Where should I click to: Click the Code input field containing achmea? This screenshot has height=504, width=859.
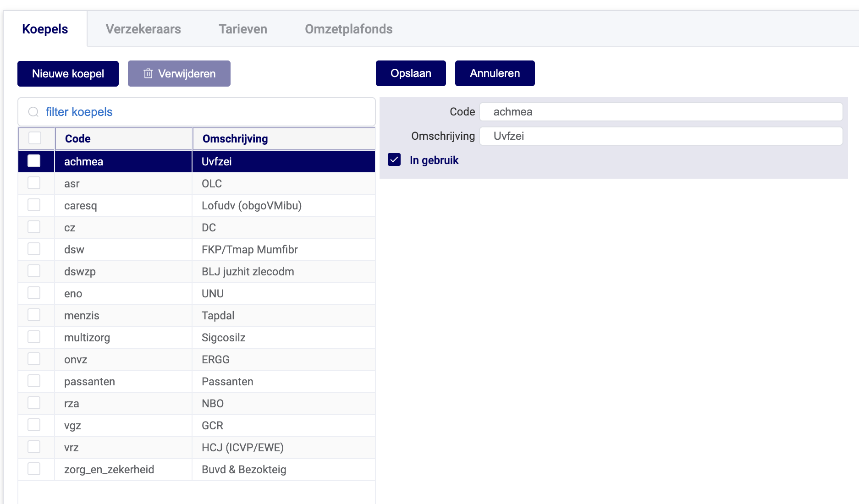point(661,112)
